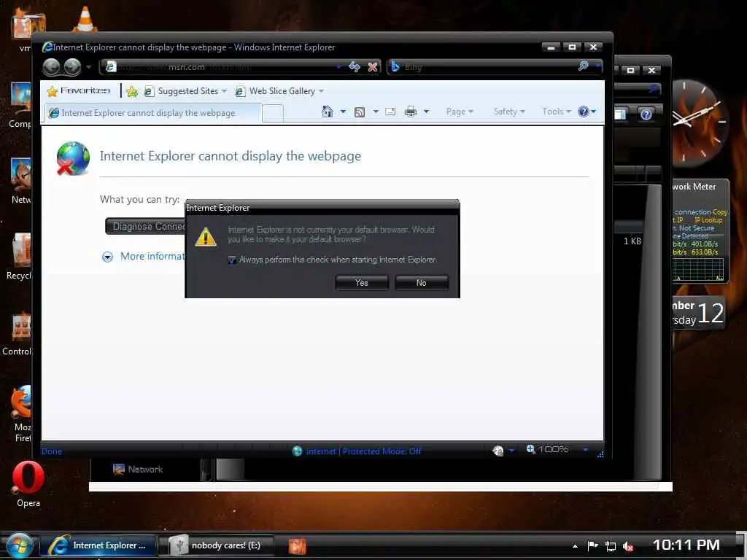This screenshot has width=747, height=560.
Task: Open recent pages dropdown beside nav arrows
Action: tap(88, 67)
